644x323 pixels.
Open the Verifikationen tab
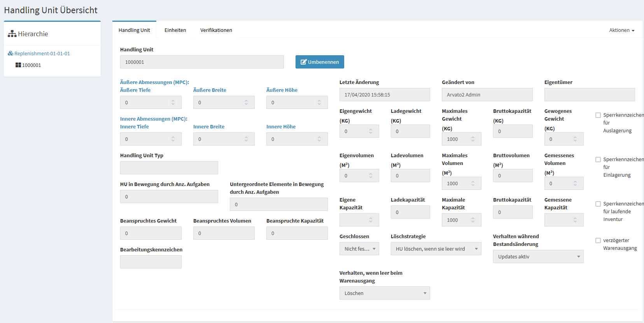point(216,30)
